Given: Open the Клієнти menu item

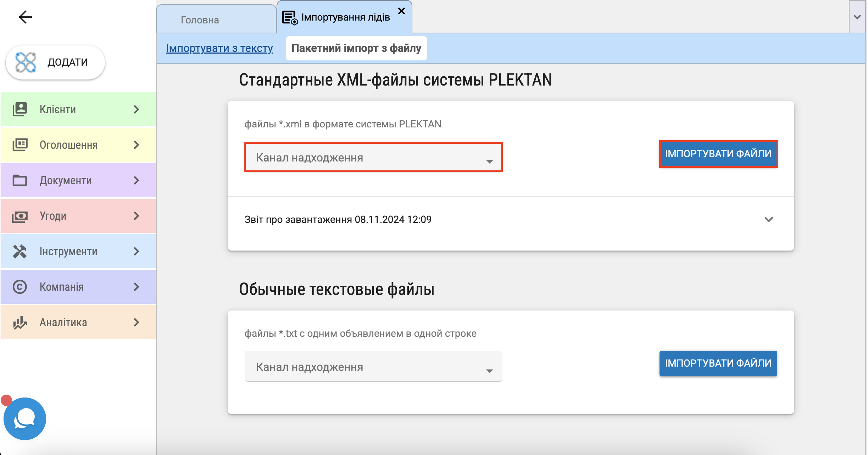Looking at the screenshot, I should (x=78, y=109).
